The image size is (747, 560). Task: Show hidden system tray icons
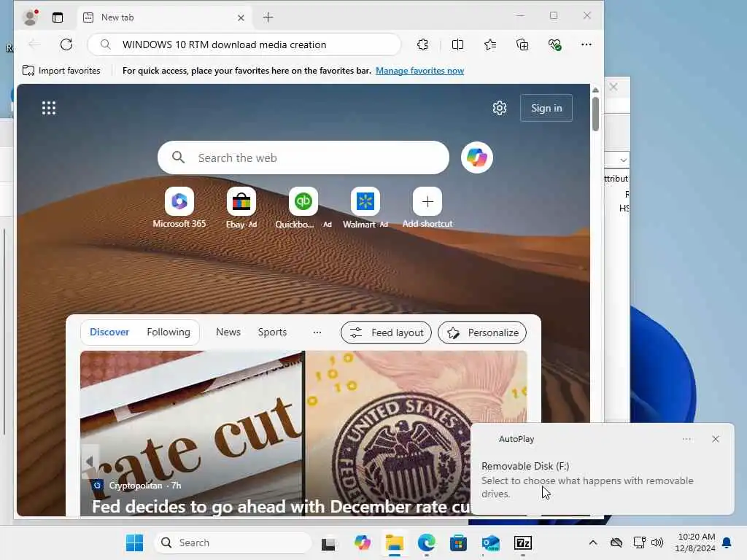(592, 542)
